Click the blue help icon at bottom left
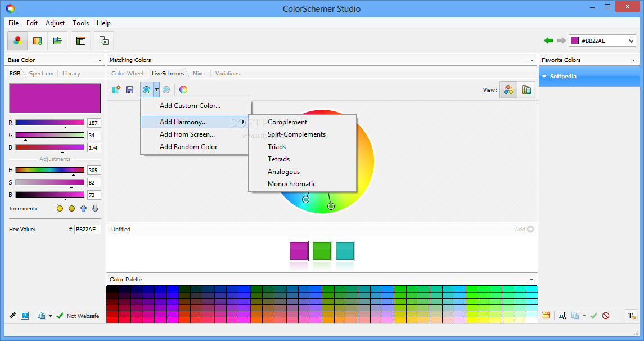Screen dimensions: 644x341 pos(25,316)
